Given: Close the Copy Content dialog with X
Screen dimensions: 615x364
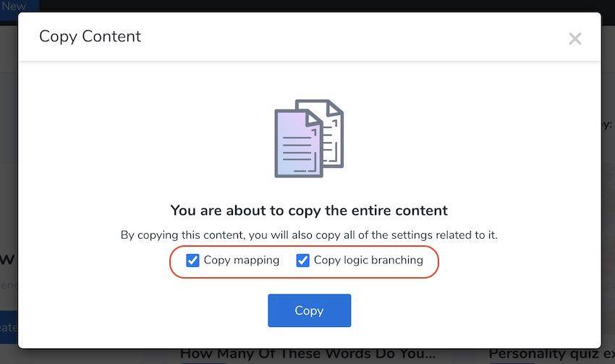Looking at the screenshot, I should pyautogui.click(x=575, y=38).
